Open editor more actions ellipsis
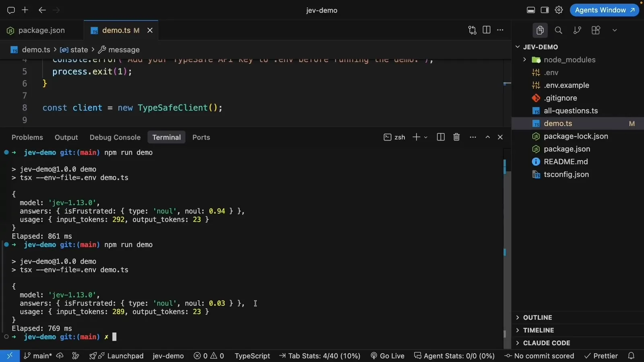The image size is (644, 362). (x=500, y=30)
